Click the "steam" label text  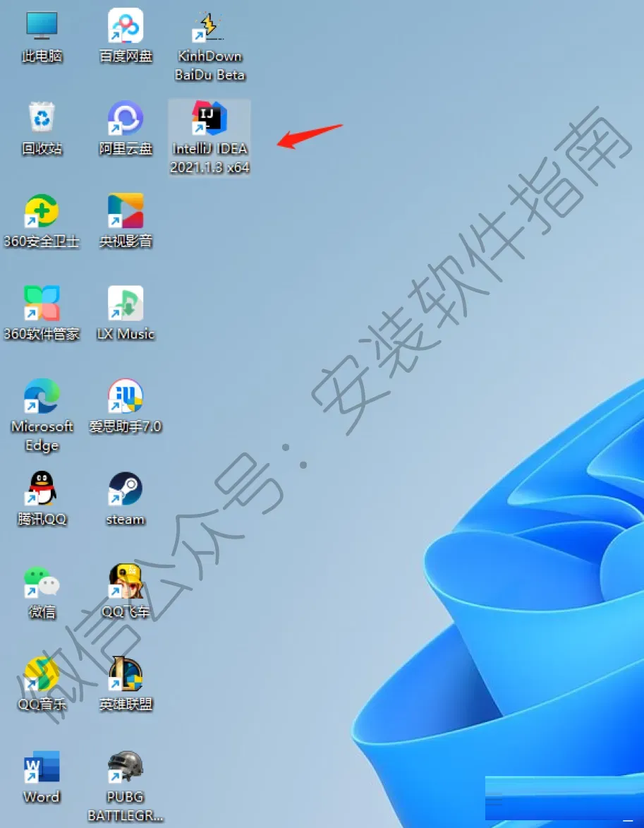click(126, 519)
